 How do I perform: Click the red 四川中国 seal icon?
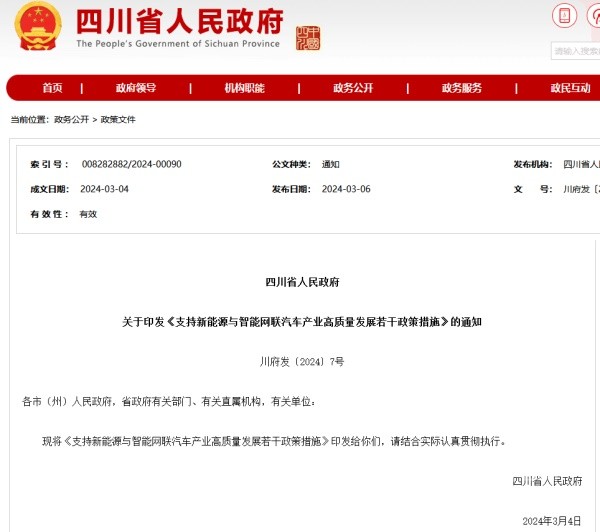click(x=308, y=38)
